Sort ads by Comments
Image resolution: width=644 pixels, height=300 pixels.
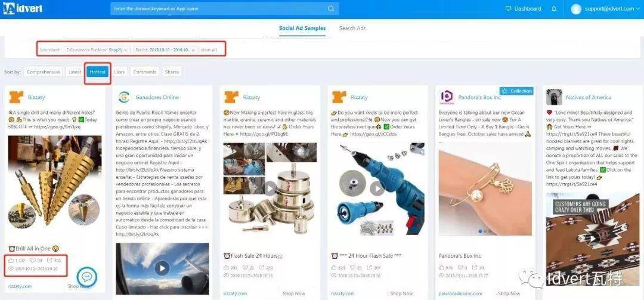144,72
